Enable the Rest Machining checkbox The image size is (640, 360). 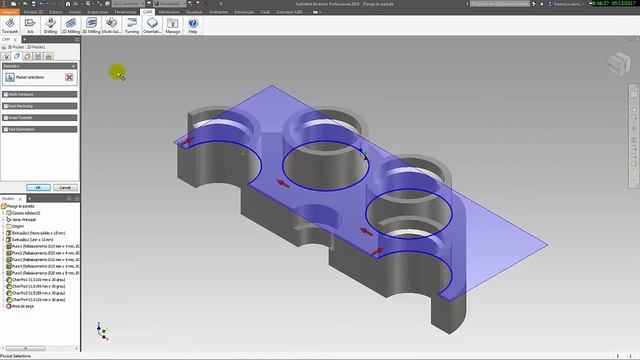[6, 106]
